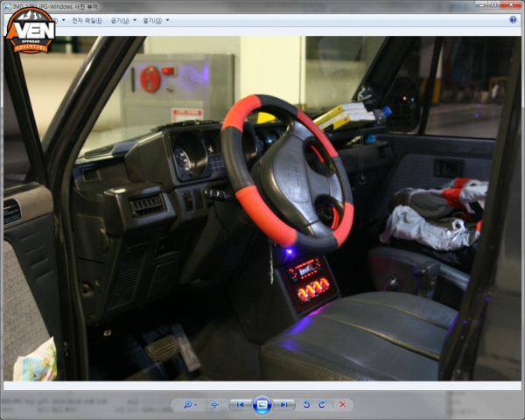Image resolution: width=525 pixels, height=420 pixels.
Task: Rotate the photo clockwise
Action: click(322, 404)
